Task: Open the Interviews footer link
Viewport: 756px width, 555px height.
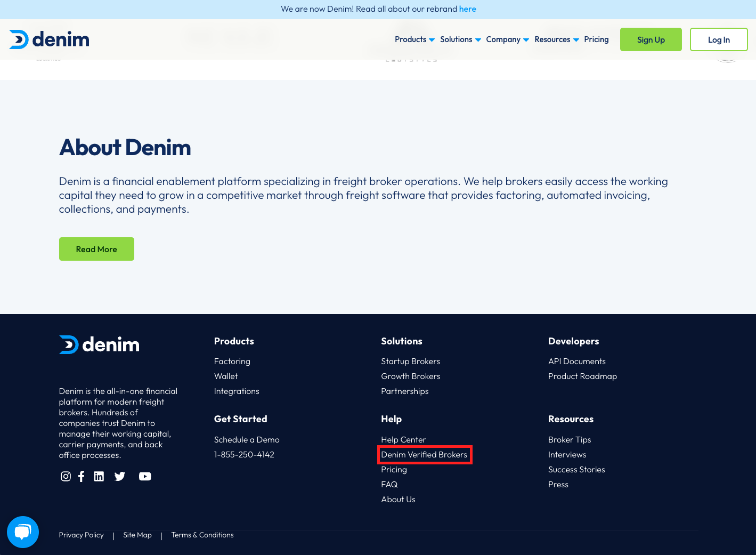Action: click(567, 455)
